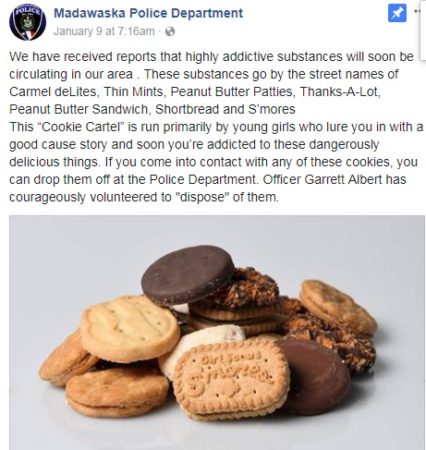This screenshot has width=426, height=450.
Task: Click the scrollbar at the right edge
Action: coord(422,30)
